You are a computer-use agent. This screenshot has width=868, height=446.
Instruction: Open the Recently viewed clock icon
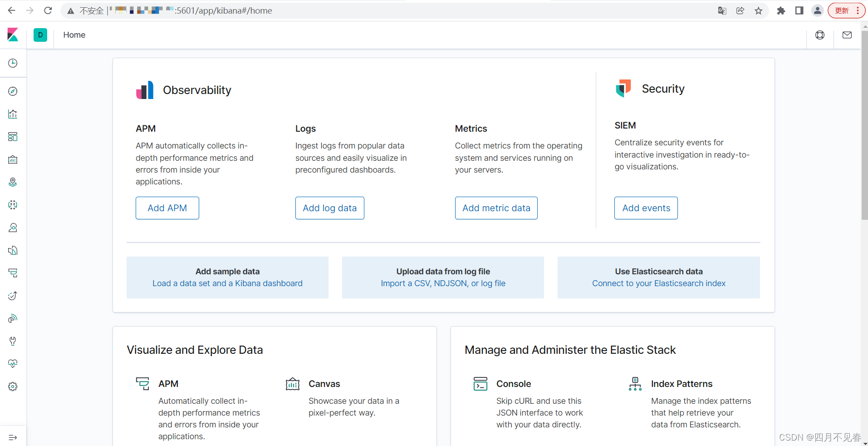point(13,63)
